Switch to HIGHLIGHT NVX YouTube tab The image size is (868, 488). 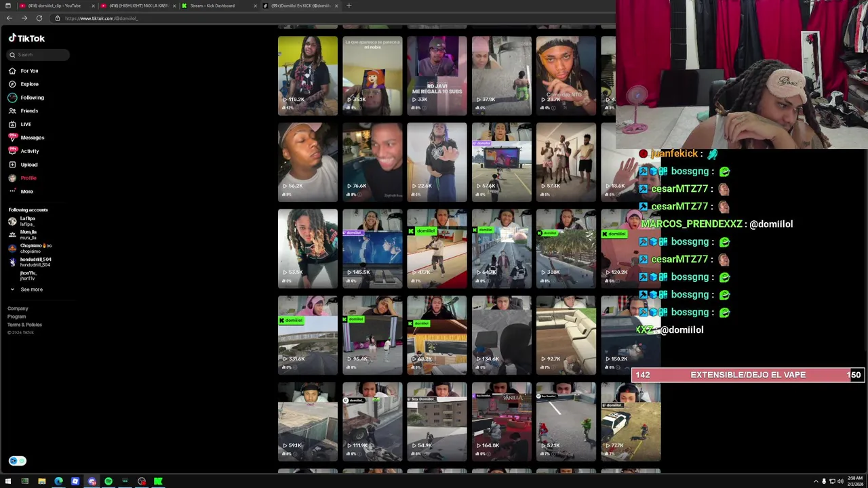coord(138,5)
